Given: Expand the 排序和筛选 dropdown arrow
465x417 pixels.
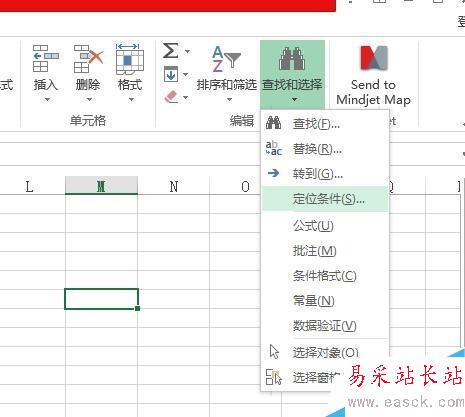Looking at the screenshot, I should click(229, 99).
